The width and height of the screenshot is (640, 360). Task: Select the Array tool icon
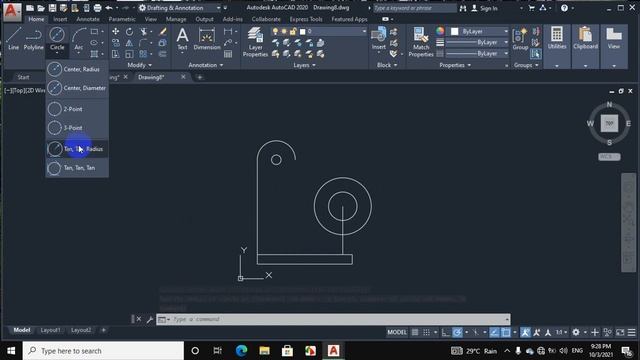point(143,54)
